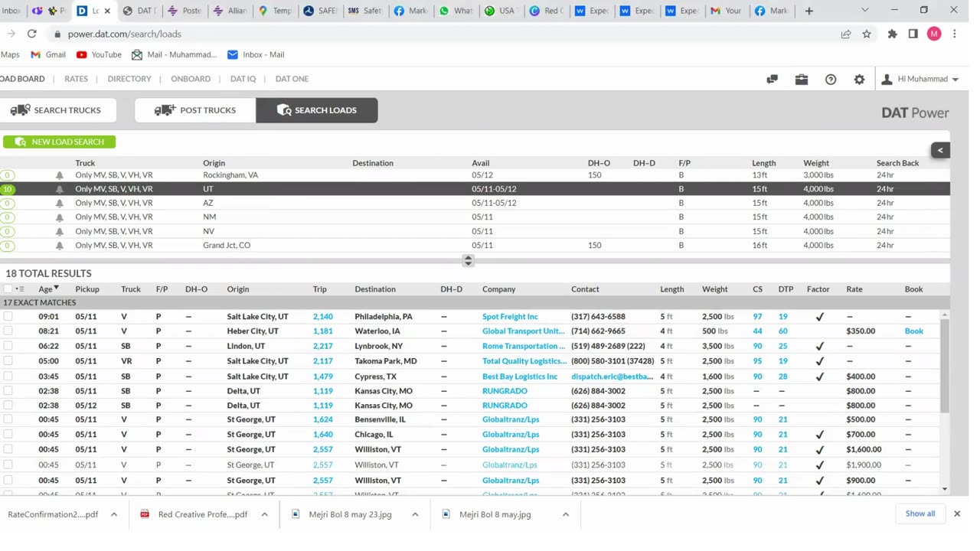Image resolution: width=980 pixels, height=551 pixels.
Task: Collapse the side panel arrow button
Action: 940,150
